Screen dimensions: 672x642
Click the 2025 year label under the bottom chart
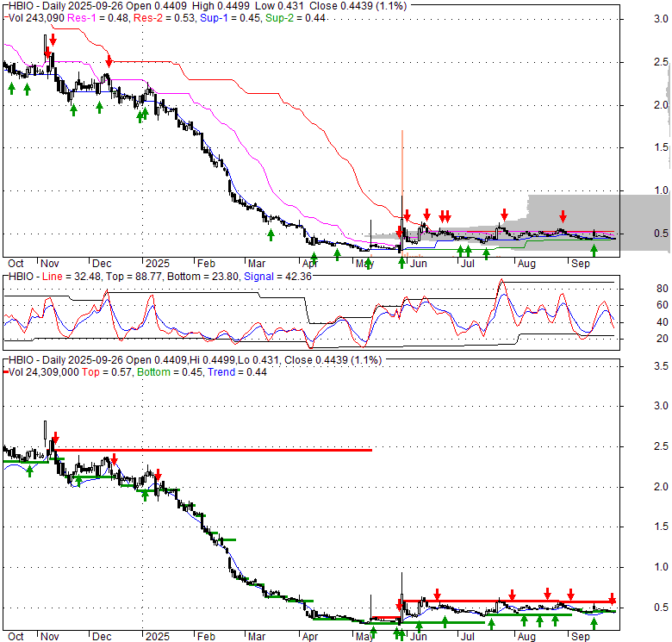tap(158, 637)
